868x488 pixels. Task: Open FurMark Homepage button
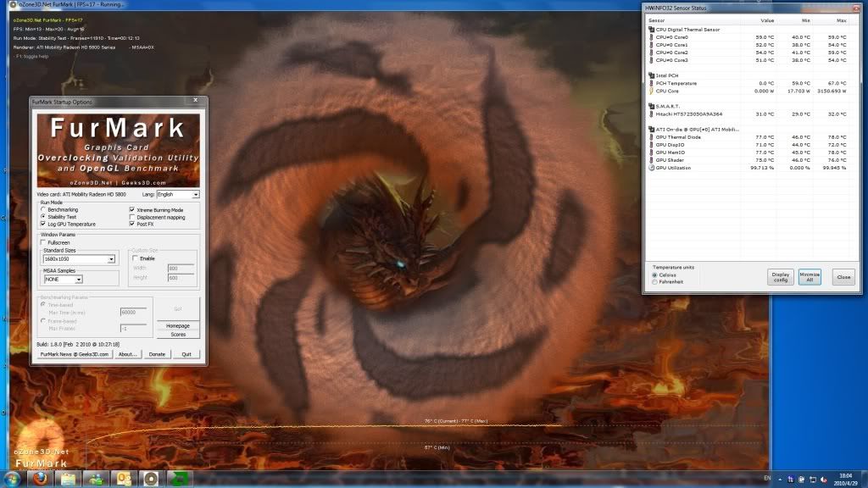pos(178,326)
